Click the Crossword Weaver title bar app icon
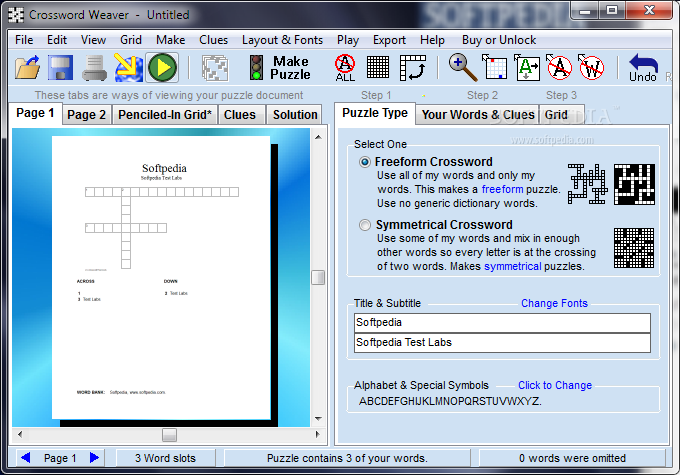 pos(16,15)
